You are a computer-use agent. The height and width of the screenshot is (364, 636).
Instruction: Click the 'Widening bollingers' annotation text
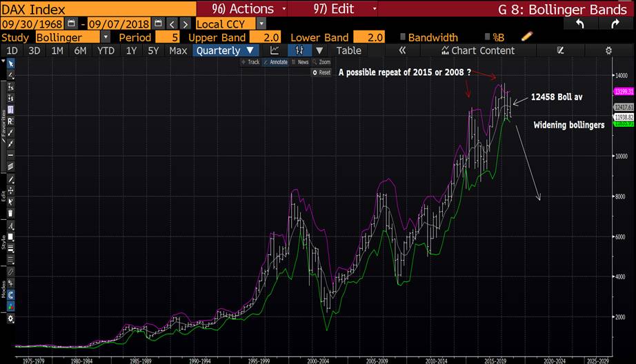click(568, 125)
